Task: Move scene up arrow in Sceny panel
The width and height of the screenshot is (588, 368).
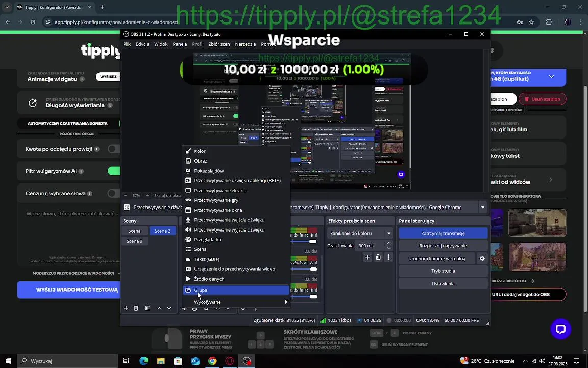Action: [x=159, y=308]
